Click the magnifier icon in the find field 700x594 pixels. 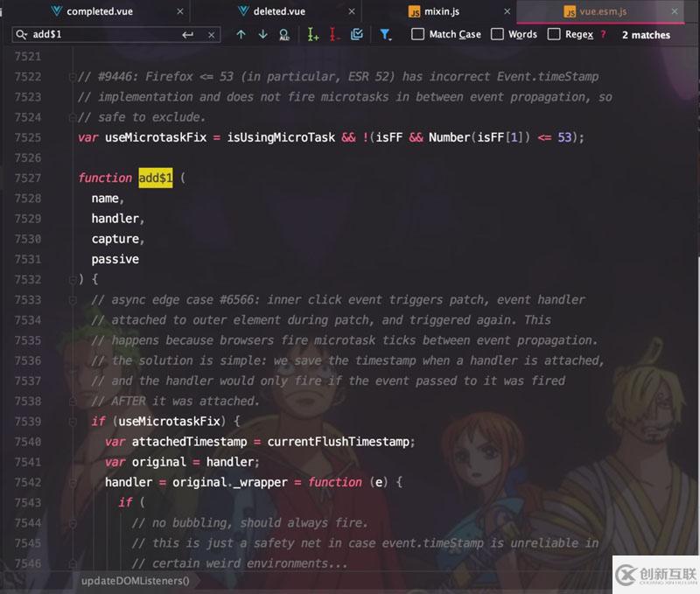[20, 35]
